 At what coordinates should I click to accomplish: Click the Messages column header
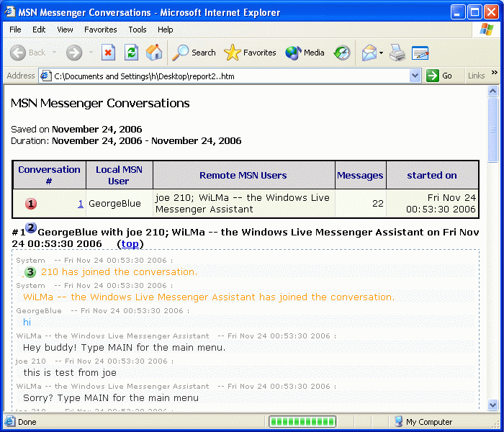click(x=360, y=175)
